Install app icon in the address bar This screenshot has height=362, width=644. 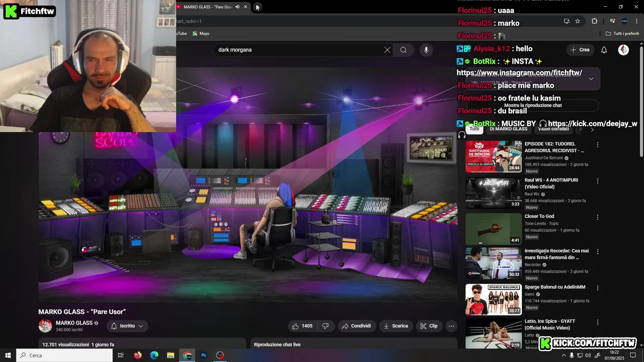pyautogui.click(x=567, y=21)
